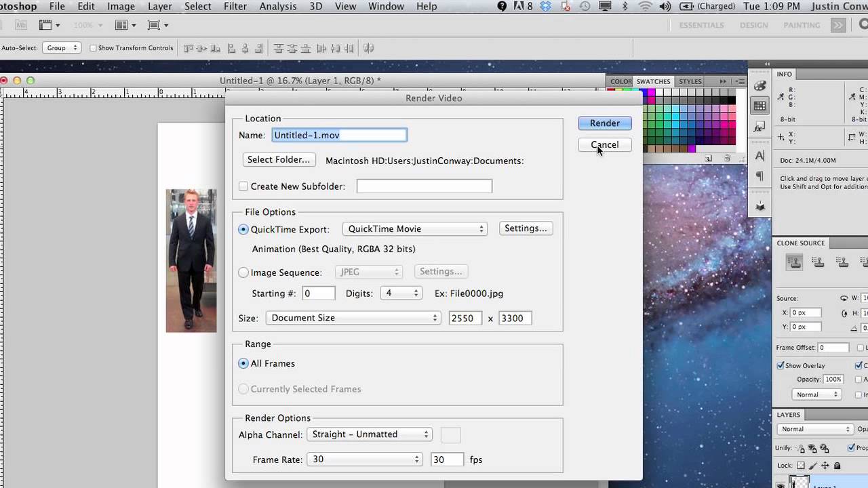
Task: Click Distribute top edges icon
Action: (278, 48)
